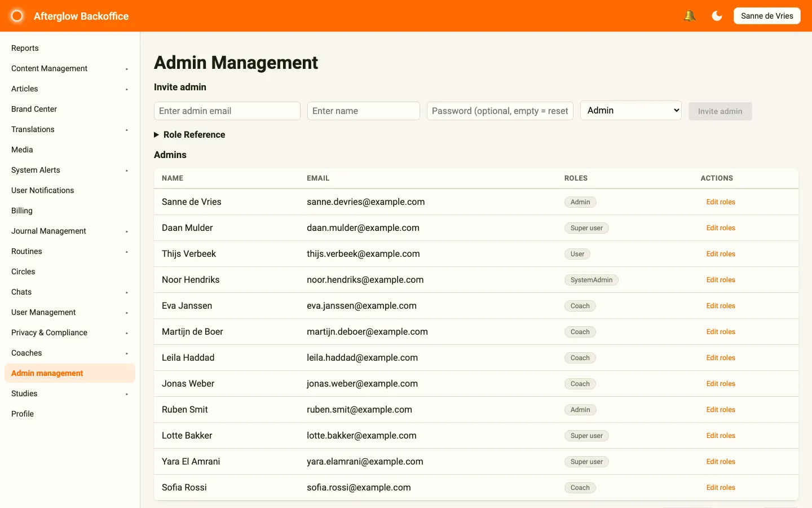This screenshot has width=812, height=508.
Task: Expand the Role Reference disclosure triangle
Action: [157, 135]
